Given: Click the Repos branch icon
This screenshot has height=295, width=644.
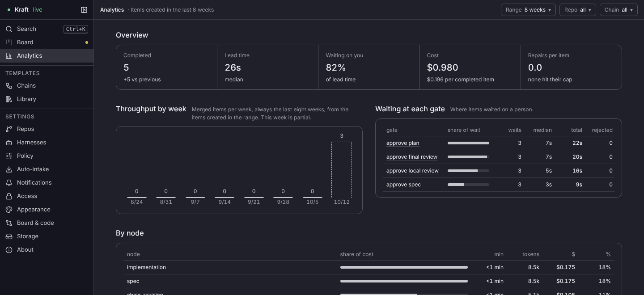Looking at the screenshot, I should point(9,129).
